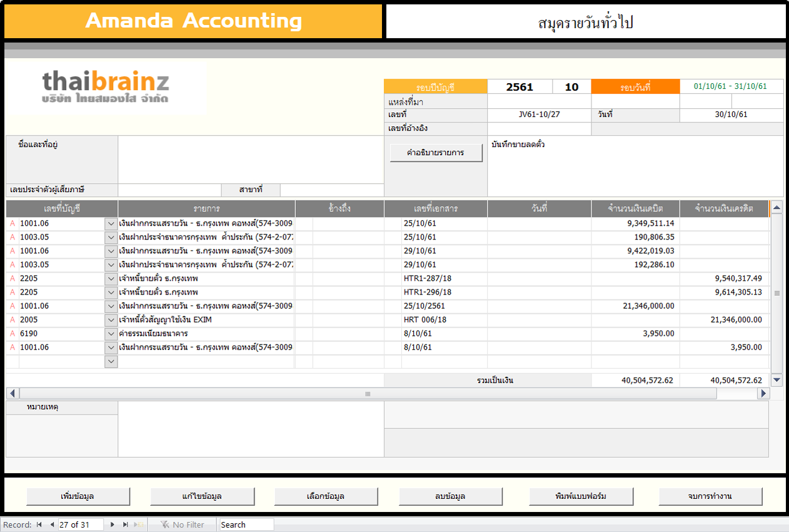The height and width of the screenshot is (532, 789).
Task: Click the horizontal scrollbar thumb
Action: click(x=368, y=394)
